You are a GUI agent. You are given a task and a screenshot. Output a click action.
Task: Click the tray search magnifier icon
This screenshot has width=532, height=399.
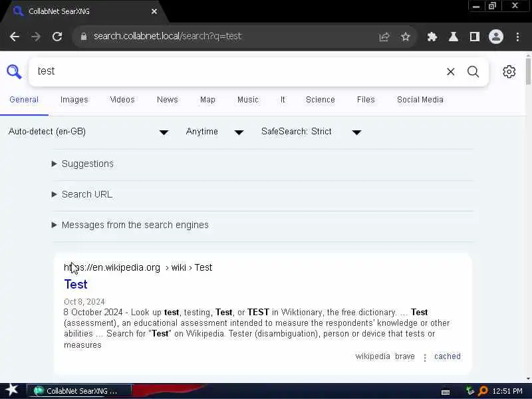tap(483, 391)
